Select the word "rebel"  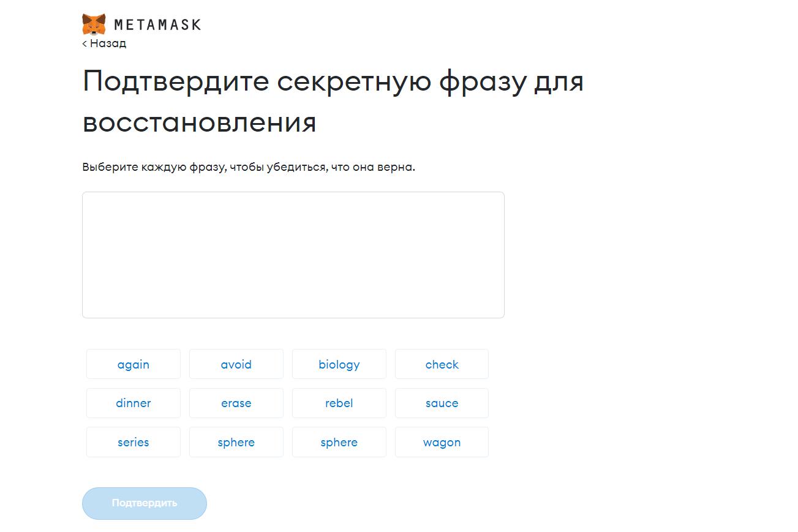[x=339, y=403]
